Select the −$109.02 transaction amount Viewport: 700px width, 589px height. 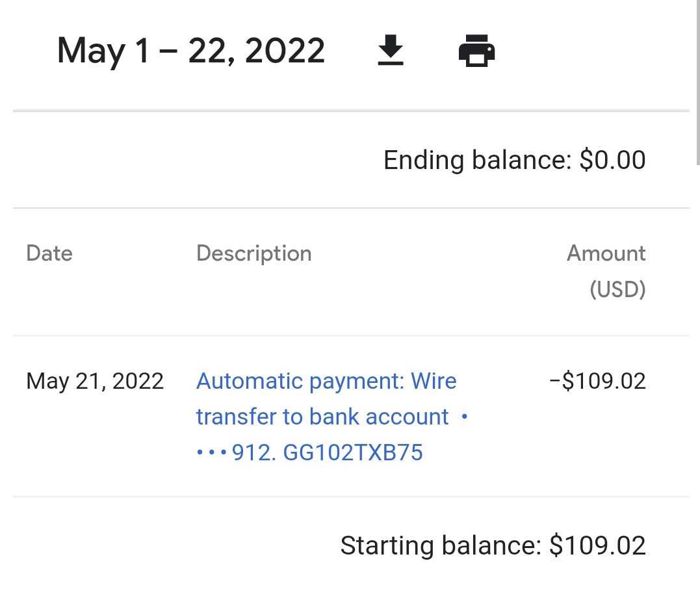pyautogui.click(x=597, y=382)
